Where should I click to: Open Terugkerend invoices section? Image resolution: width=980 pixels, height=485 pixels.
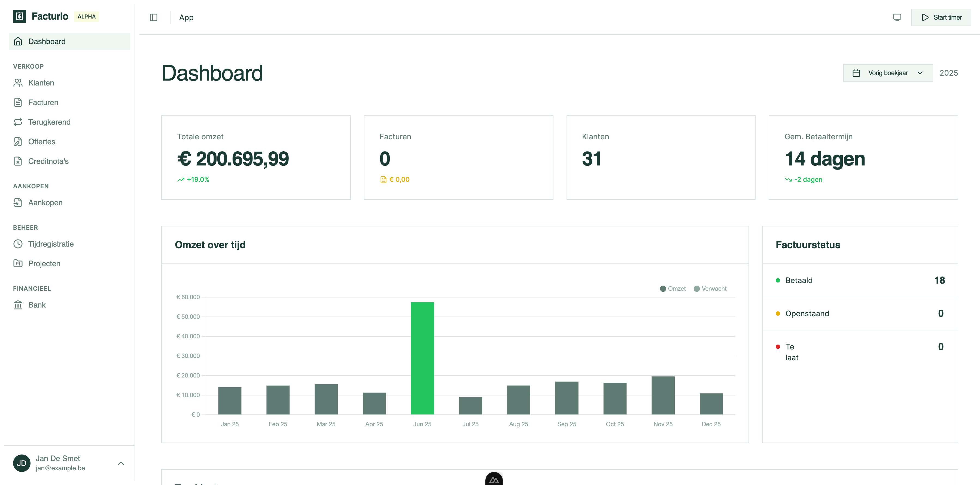point(69,122)
